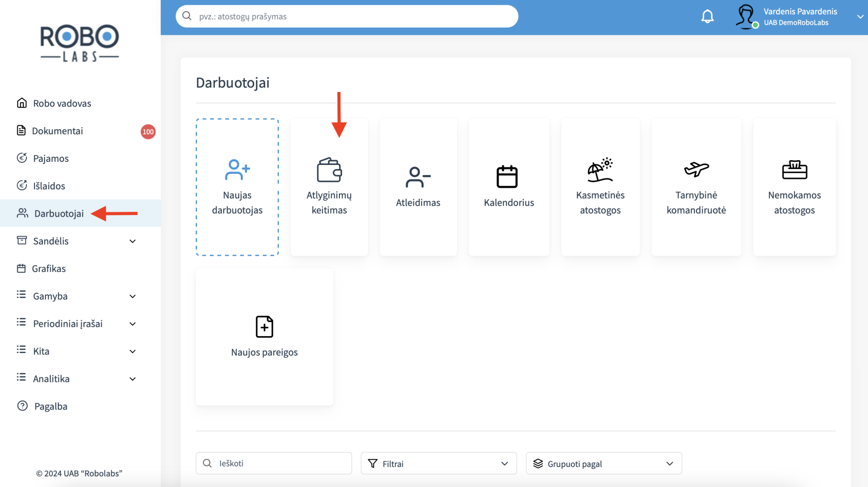This screenshot has height=487, width=868.
Task: Click the magnifier icon in Ieškoti field
Action: tap(207, 463)
